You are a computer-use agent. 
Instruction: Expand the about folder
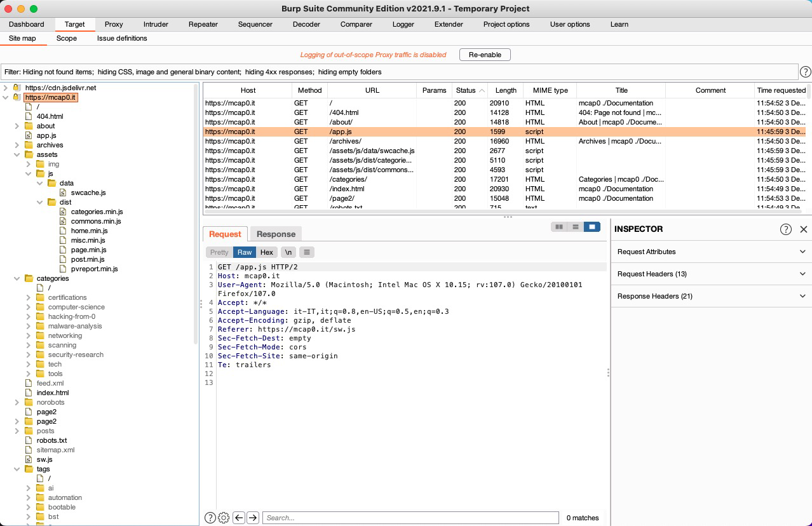coord(17,126)
